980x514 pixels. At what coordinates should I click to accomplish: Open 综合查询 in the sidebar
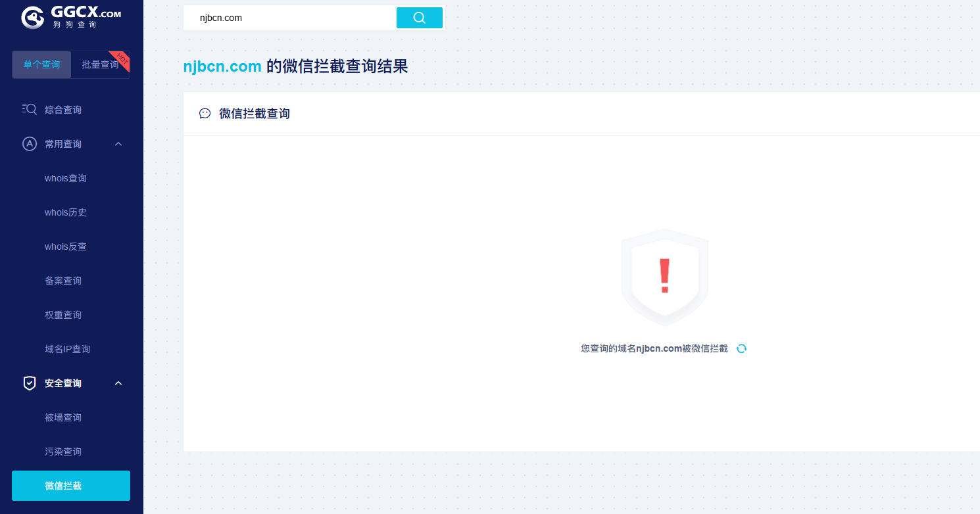click(x=63, y=110)
